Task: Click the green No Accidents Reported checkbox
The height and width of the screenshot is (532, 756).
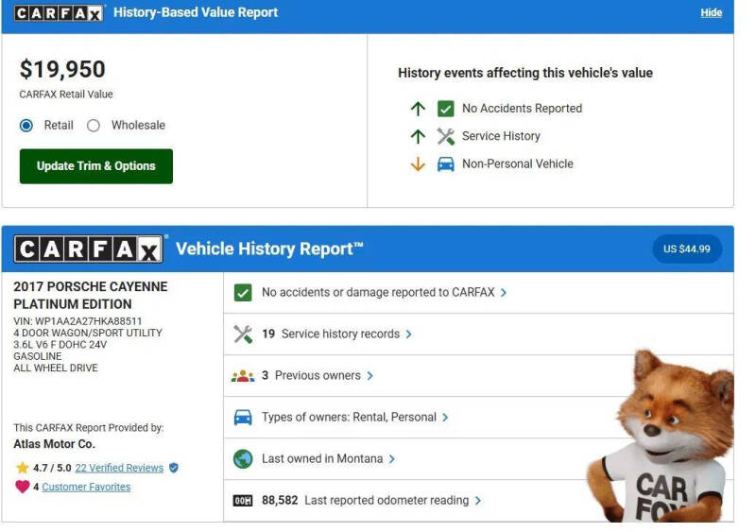Action: pyautogui.click(x=445, y=109)
